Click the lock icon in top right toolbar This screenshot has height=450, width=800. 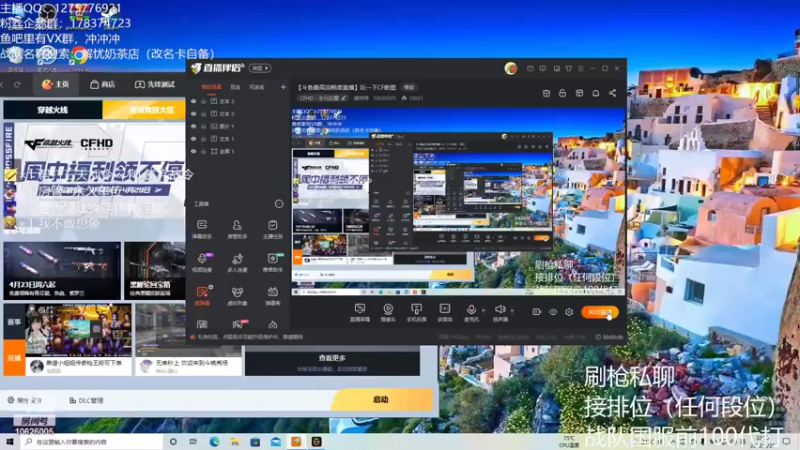coord(562,93)
